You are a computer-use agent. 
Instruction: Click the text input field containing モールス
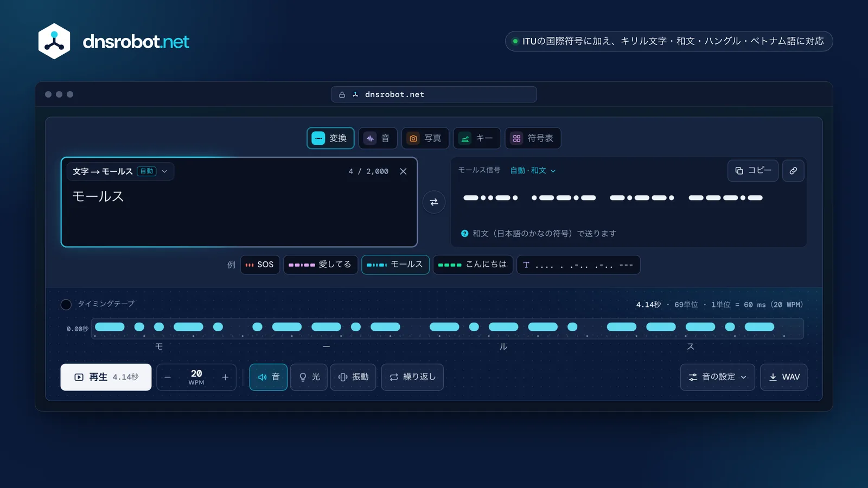[239, 202]
